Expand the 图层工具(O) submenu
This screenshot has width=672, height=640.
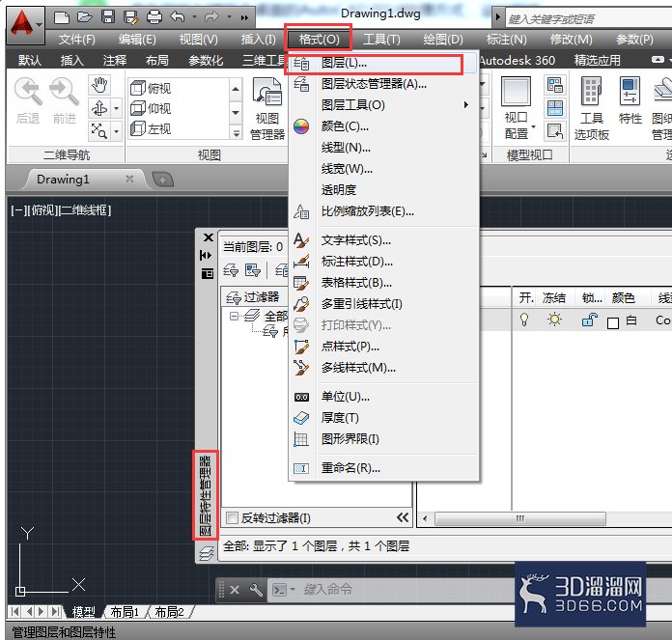tap(465, 104)
